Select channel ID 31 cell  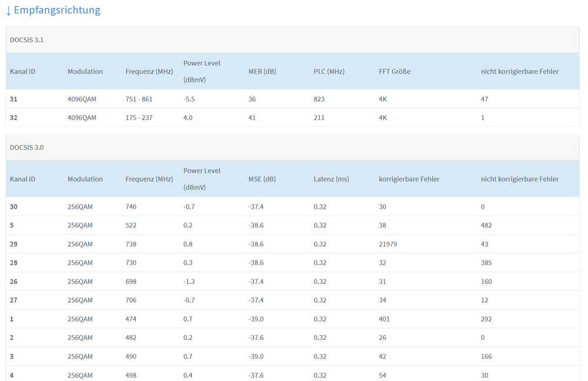[14, 99]
